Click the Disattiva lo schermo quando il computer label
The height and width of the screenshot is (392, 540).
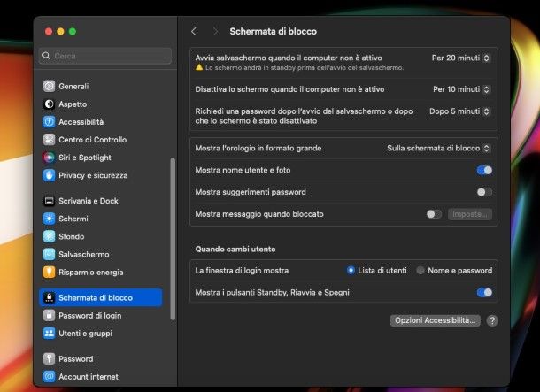click(289, 89)
